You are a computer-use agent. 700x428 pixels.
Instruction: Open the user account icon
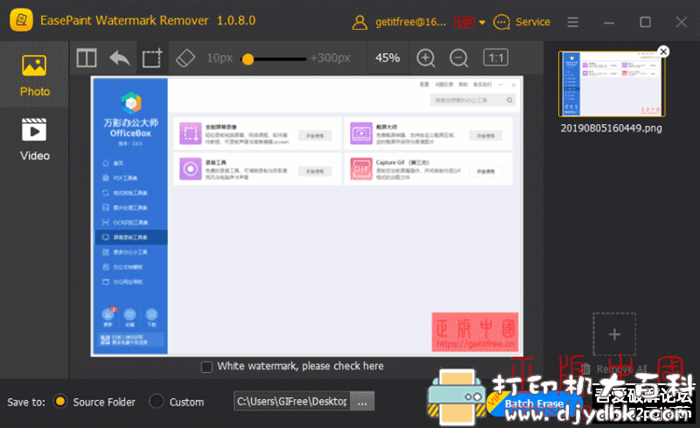[x=360, y=22]
